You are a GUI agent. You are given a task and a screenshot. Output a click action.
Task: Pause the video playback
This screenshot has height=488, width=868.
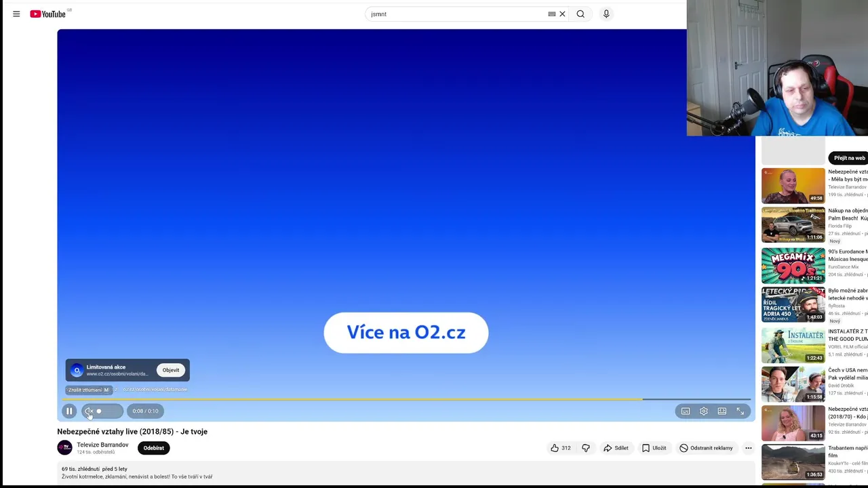coord(69,411)
